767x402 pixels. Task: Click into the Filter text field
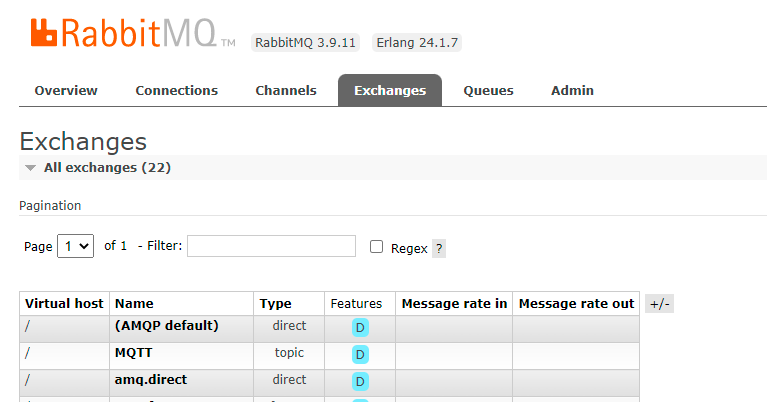pos(271,246)
